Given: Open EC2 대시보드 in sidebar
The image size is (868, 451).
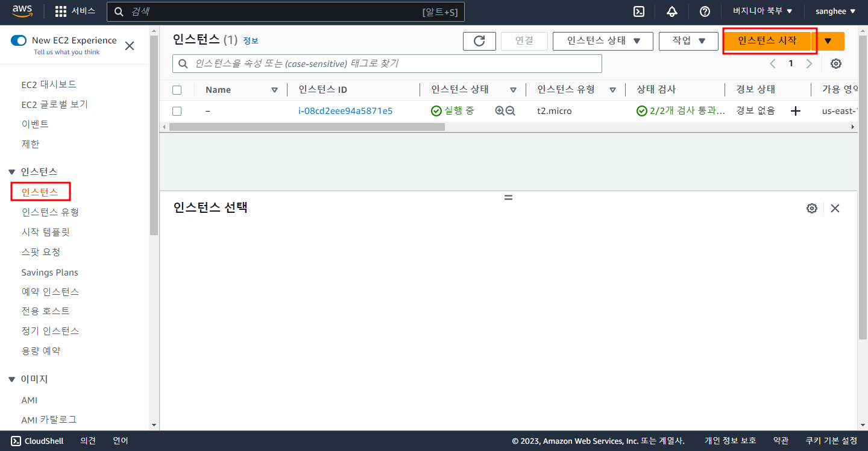Looking at the screenshot, I should [49, 84].
